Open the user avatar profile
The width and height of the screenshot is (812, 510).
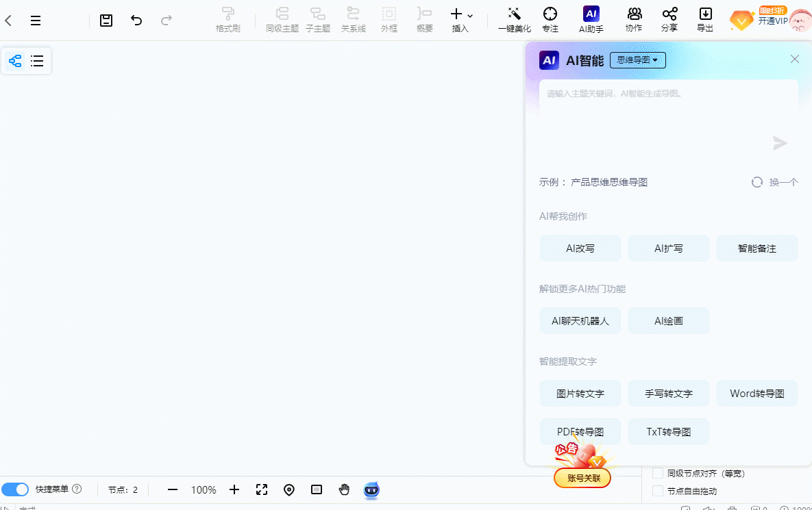[x=800, y=21]
